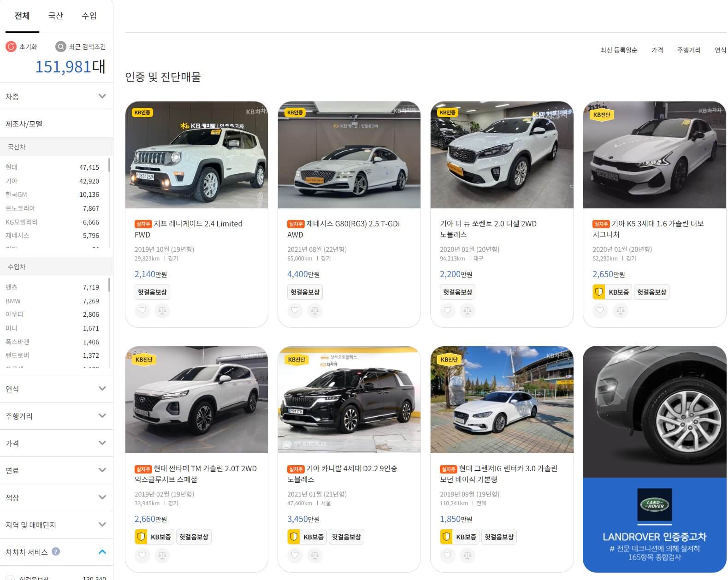Screen dimensions: 728x580
Task: Switch to the 국산 tab
Action: click(56, 16)
